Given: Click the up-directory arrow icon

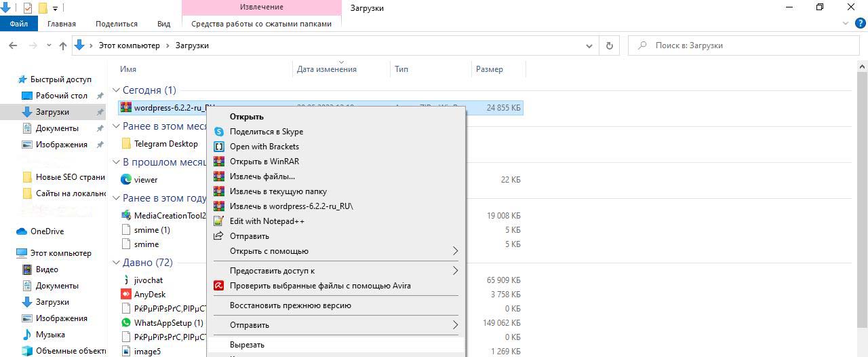Looking at the screenshot, I should tap(63, 45).
